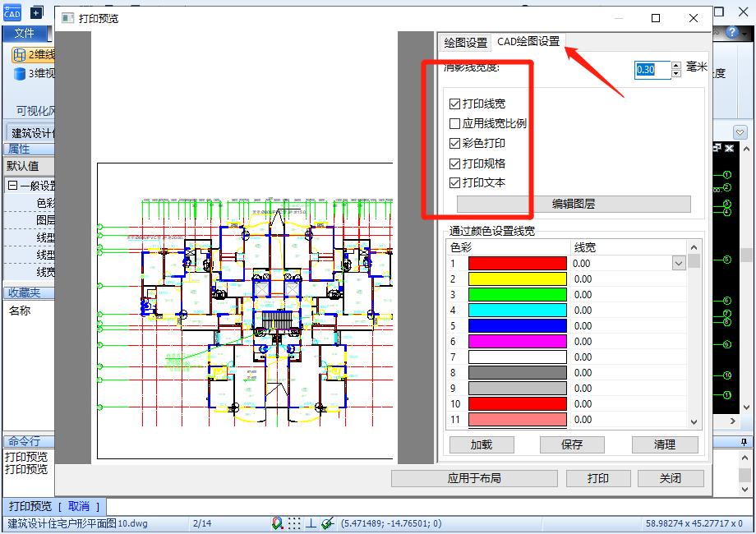This screenshot has width=756, height=534.
Task: Click the blue help question mark icon
Action: (732, 32)
